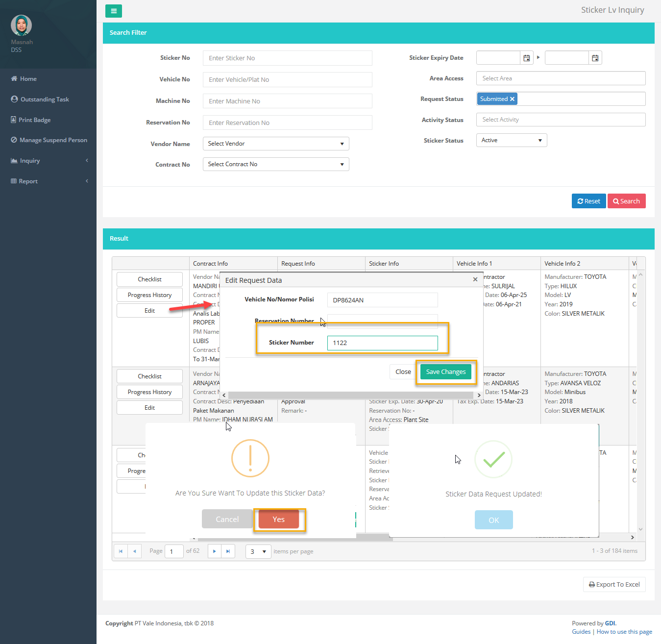This screenshot has width=661, height=644.
Task: Open the second Sticker Expiry Date calendar
Action: click(x=595, y=58)
